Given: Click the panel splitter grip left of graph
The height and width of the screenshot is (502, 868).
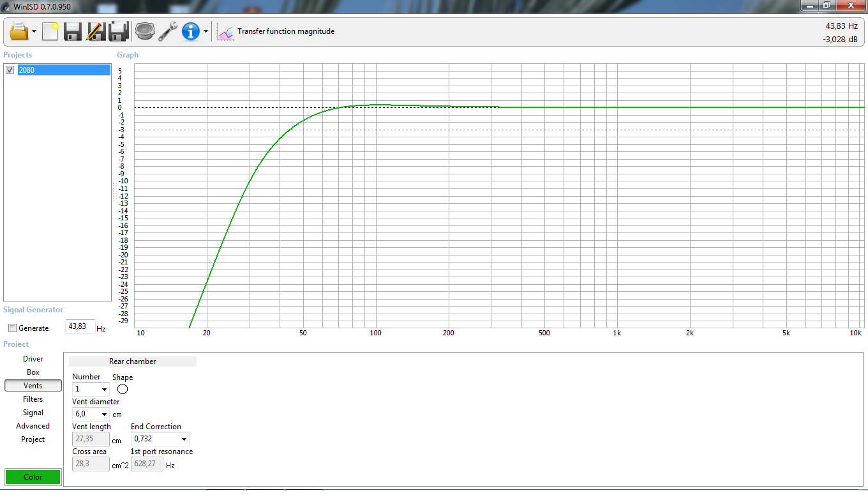Looking at the screenshot, I should tap(114, 192).
